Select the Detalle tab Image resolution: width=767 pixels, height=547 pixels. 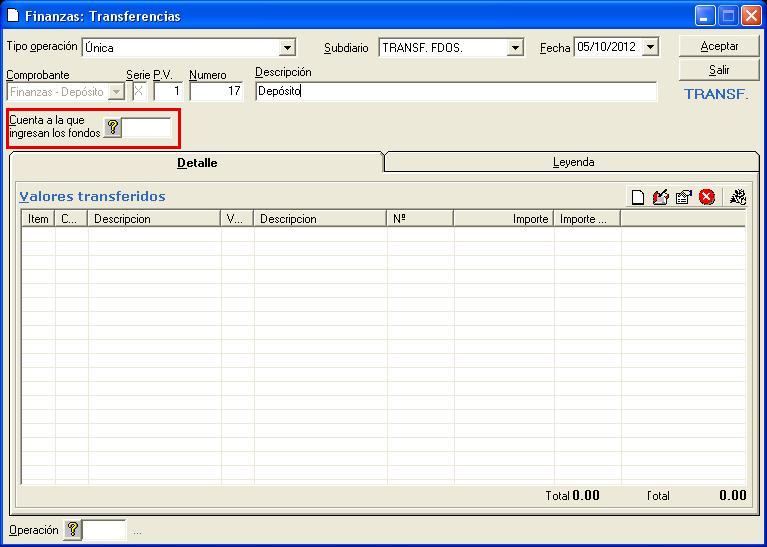click(x=197, y=162)
